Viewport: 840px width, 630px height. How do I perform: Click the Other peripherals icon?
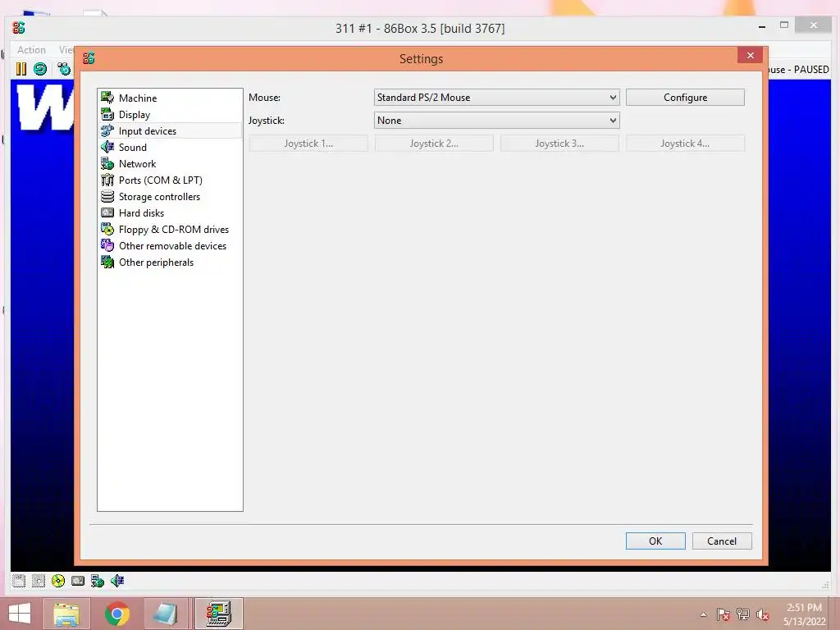pos(107,262)
